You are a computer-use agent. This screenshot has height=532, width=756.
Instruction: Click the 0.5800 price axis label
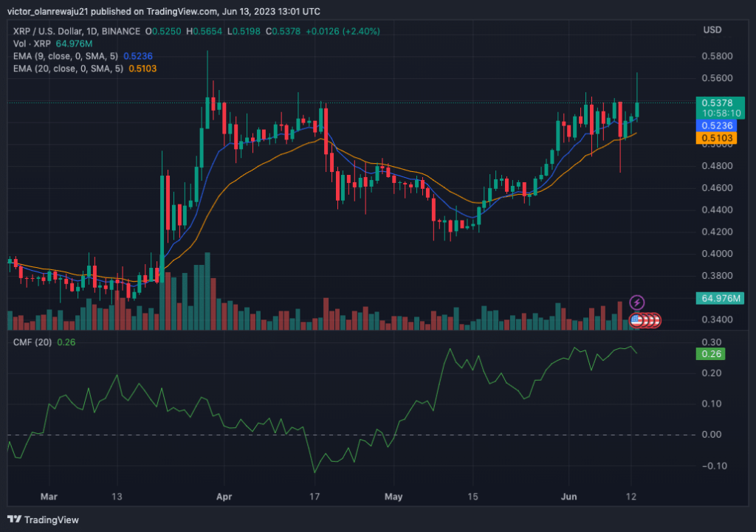pos(718,56)
